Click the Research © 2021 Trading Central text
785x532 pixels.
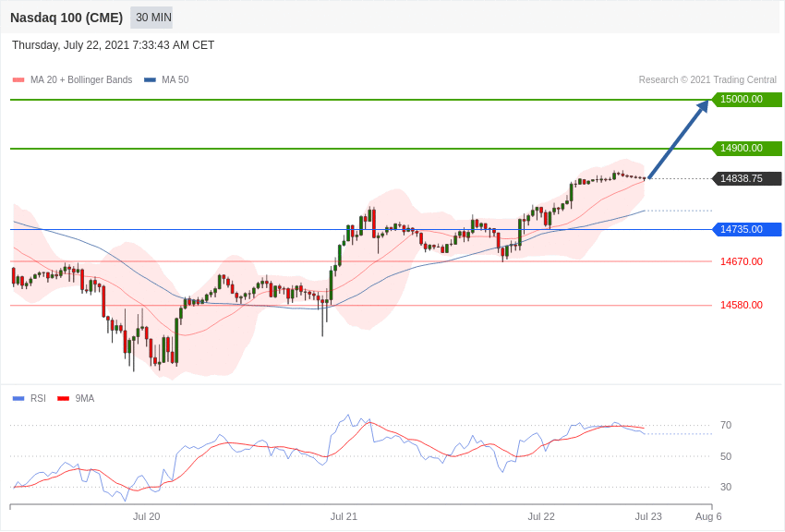click(x=707, y=80)
